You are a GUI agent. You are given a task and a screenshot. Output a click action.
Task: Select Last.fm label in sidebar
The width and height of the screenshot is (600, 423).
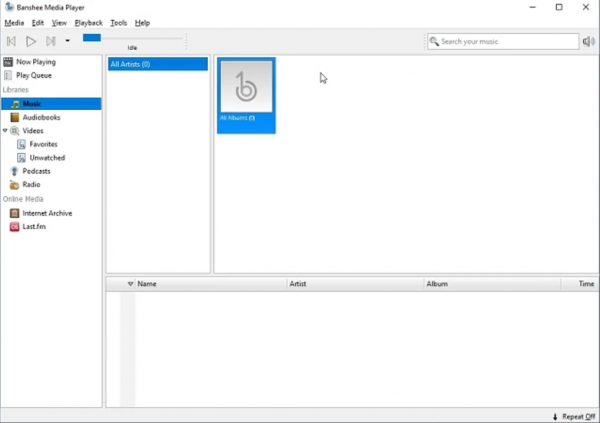pyautogui.click(x=34, y=227)
